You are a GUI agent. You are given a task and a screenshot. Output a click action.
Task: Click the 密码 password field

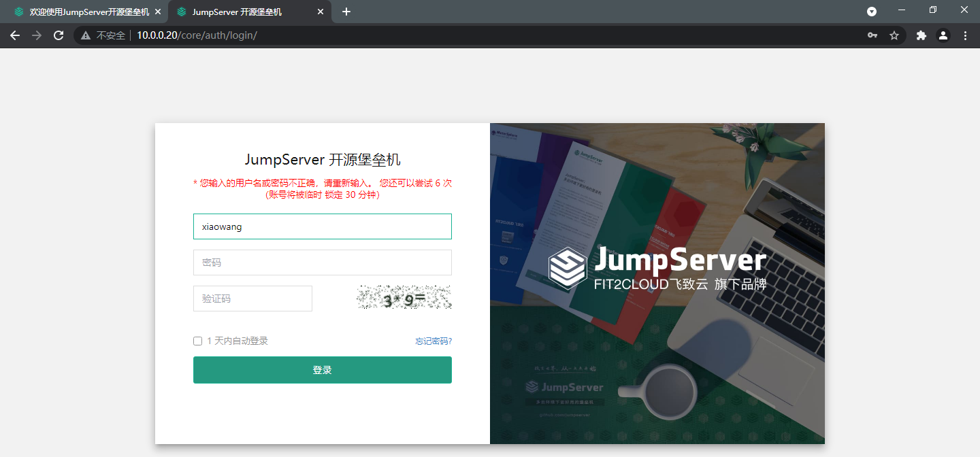pyautogui.click(x=323, y=263)
